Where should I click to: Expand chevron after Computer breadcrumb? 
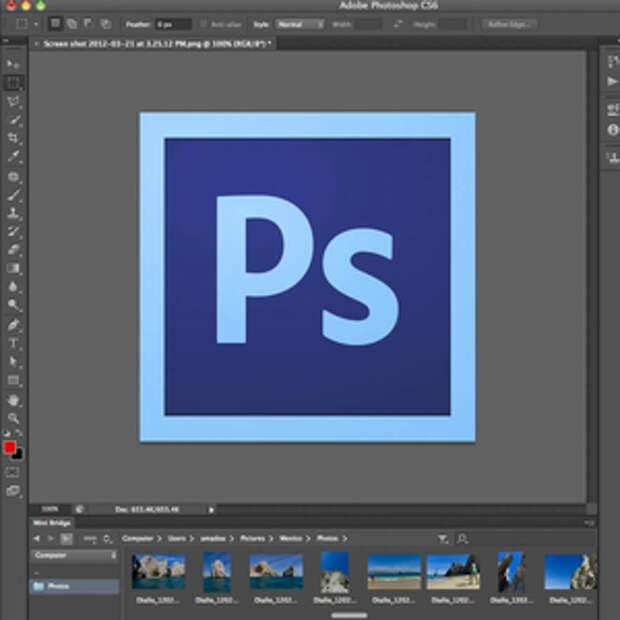click(159, 539)
